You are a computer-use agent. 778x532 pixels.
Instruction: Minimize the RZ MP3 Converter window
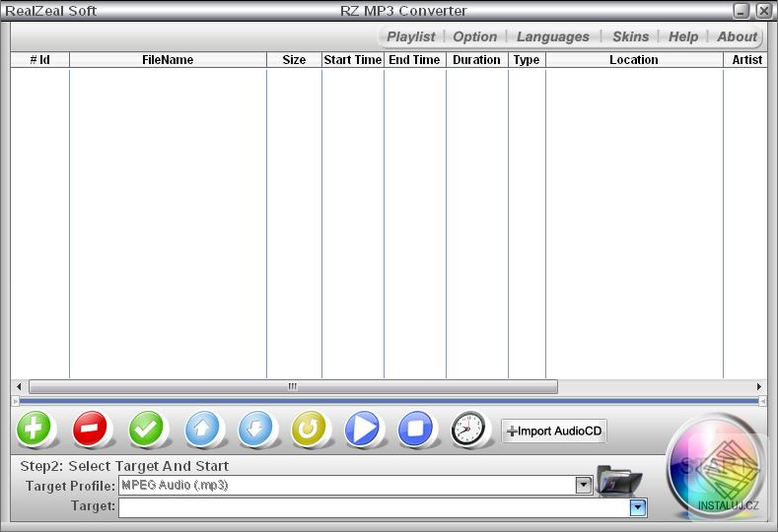pos(742,11)
